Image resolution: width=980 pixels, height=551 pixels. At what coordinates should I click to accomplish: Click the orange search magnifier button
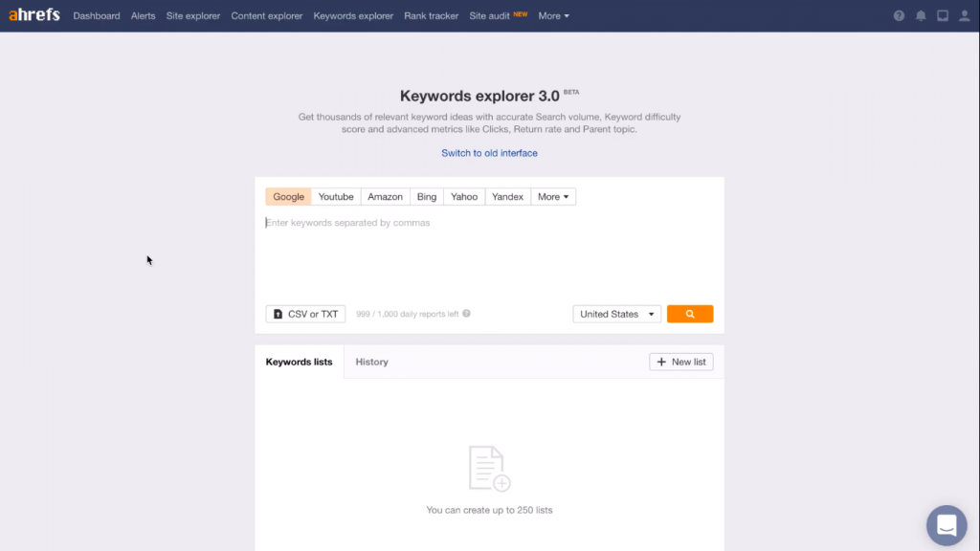pyautogui.click(x=690, y=313)
